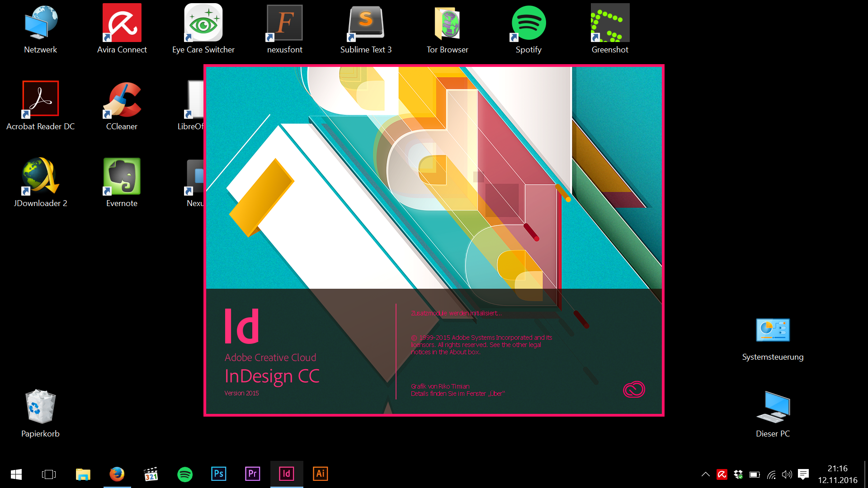Select the Sublime Text 3 shortcut
868x488 pixels.
pos(366,23)
